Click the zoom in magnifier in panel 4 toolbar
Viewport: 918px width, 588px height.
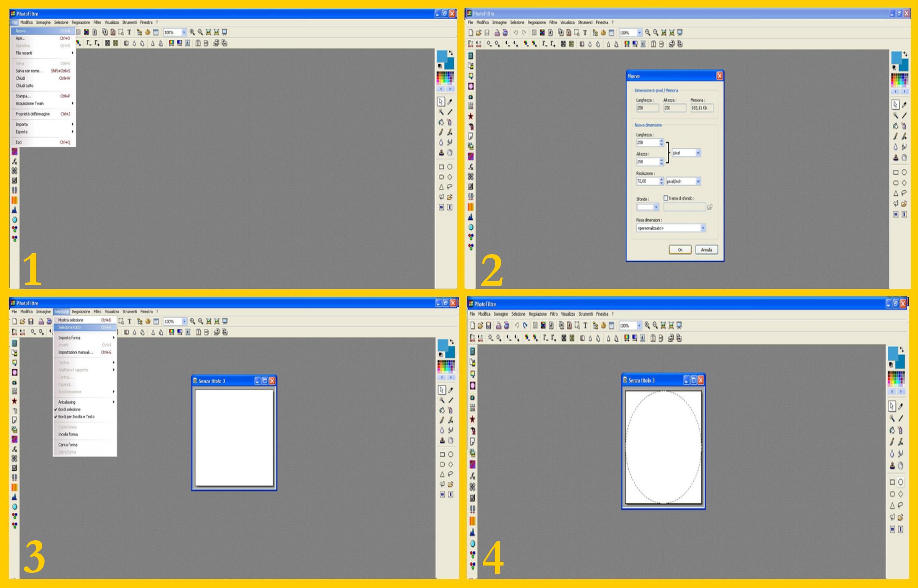pos(647,325)
